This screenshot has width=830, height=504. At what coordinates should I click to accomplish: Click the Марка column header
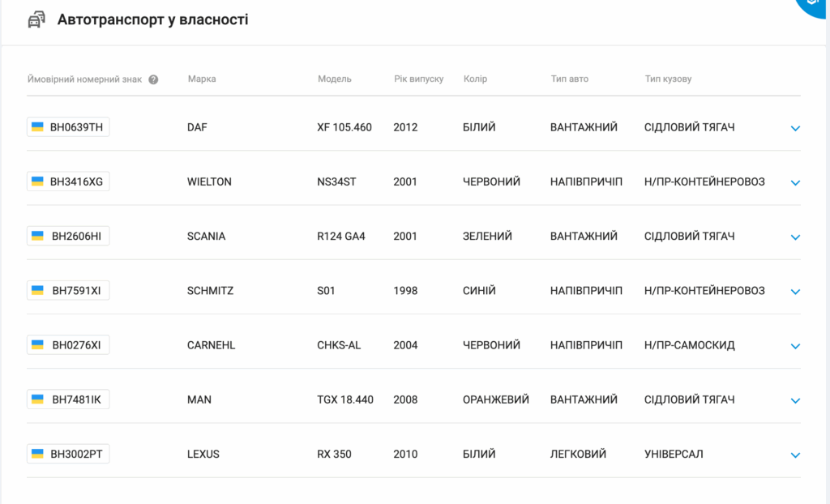point(202,79)
